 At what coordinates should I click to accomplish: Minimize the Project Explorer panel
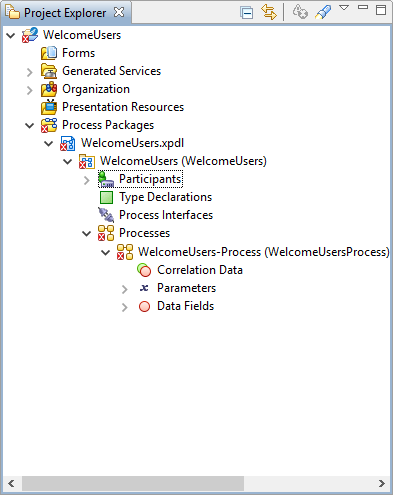(363, 7)
